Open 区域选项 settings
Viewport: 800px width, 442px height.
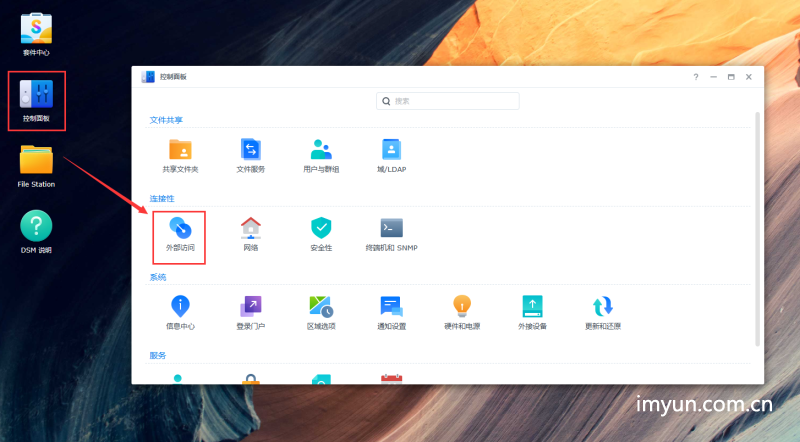coord(321,313)
